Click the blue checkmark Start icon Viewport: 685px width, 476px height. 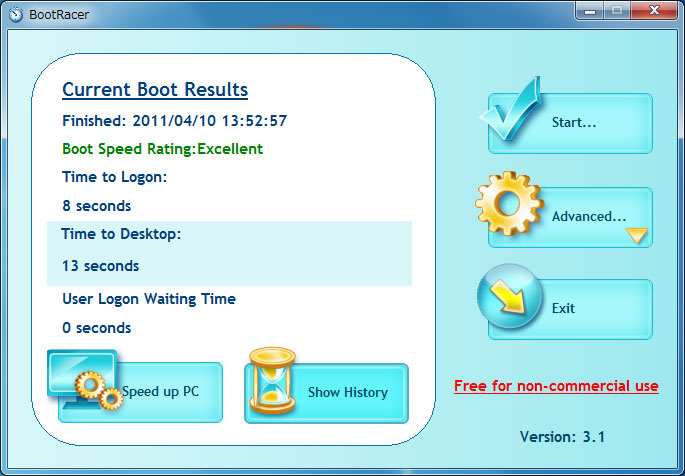click(x=511, y=109)
